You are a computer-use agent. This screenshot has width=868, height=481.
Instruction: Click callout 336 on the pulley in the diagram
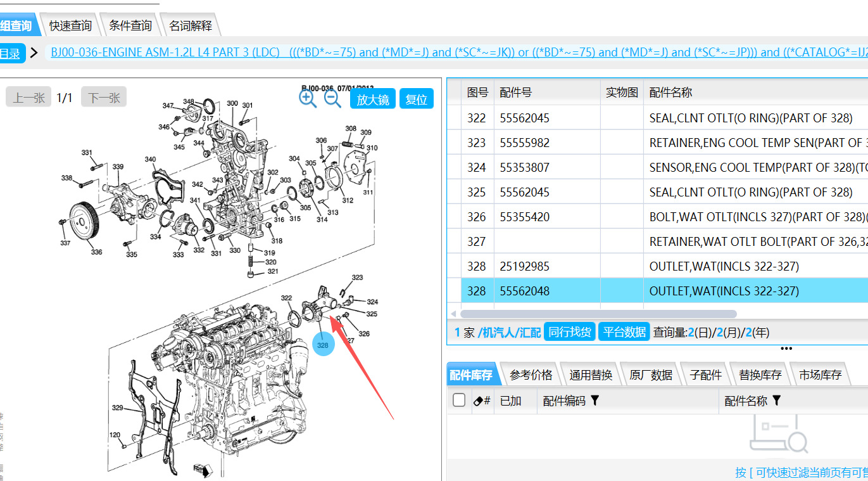(96, 252)
